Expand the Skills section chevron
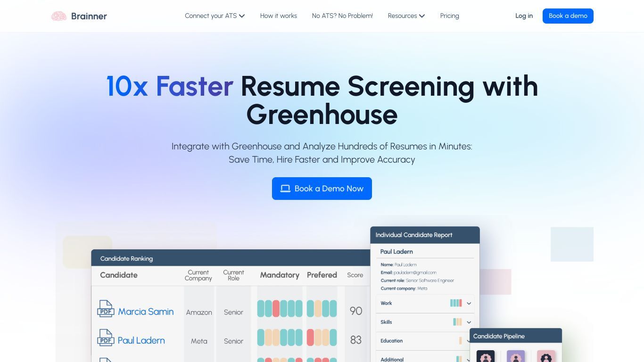This screenshot has width=644, height=362. (469, 322)
